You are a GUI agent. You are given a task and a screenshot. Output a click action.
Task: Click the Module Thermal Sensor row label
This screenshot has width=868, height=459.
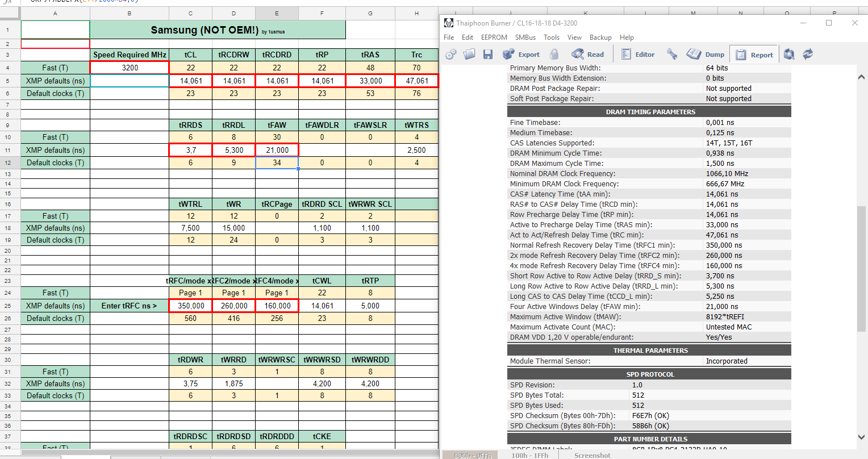click(x=550, y=361)
